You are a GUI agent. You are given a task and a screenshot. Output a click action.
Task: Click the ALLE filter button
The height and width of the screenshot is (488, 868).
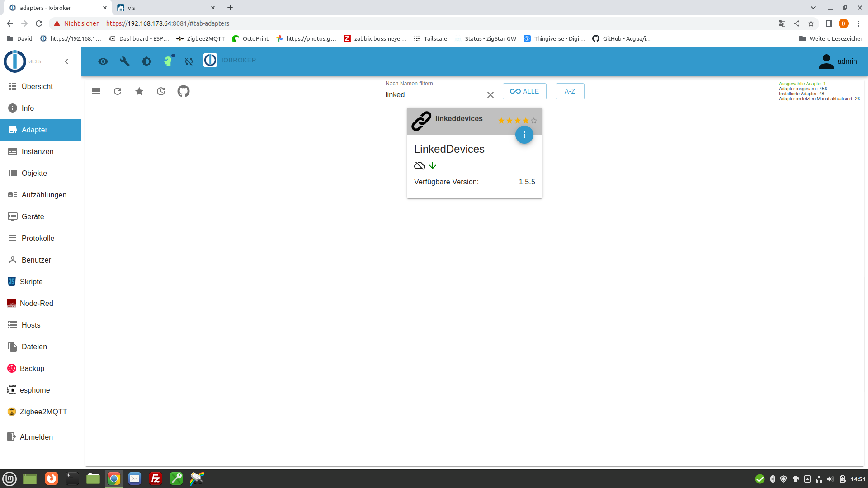524,91
